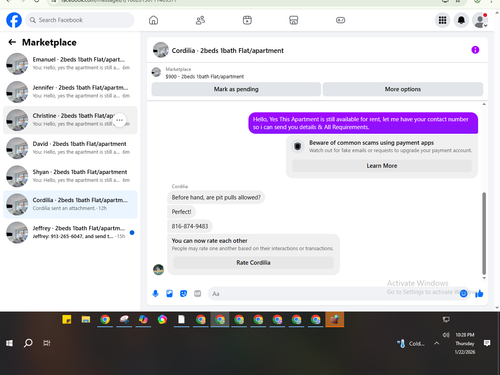Open the David conversation
Viewport: 500px width, 375px height.
tap(70, 148)
